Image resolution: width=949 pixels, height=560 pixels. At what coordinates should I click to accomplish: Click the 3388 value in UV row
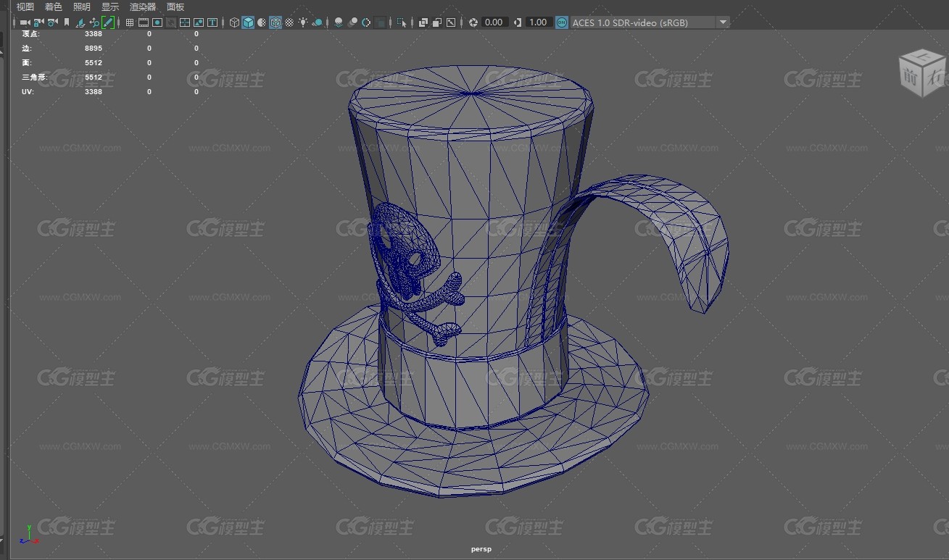(94, 91)
